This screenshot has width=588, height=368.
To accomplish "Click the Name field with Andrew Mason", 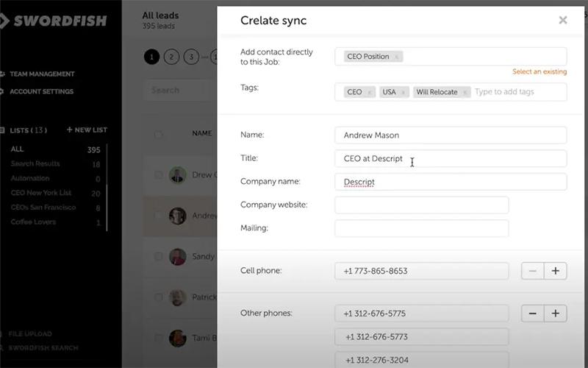I will click(x=451, y=135).
